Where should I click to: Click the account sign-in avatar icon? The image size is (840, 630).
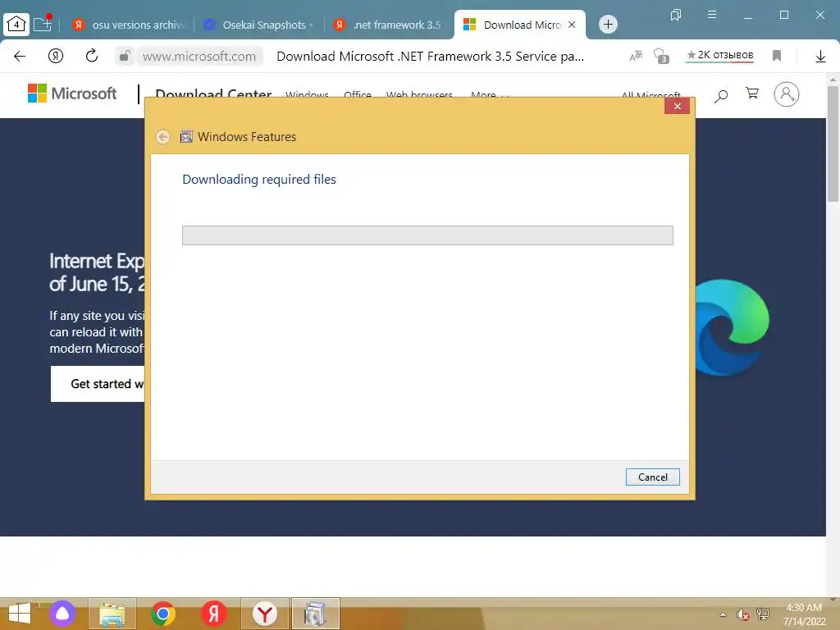coord(787,95)
